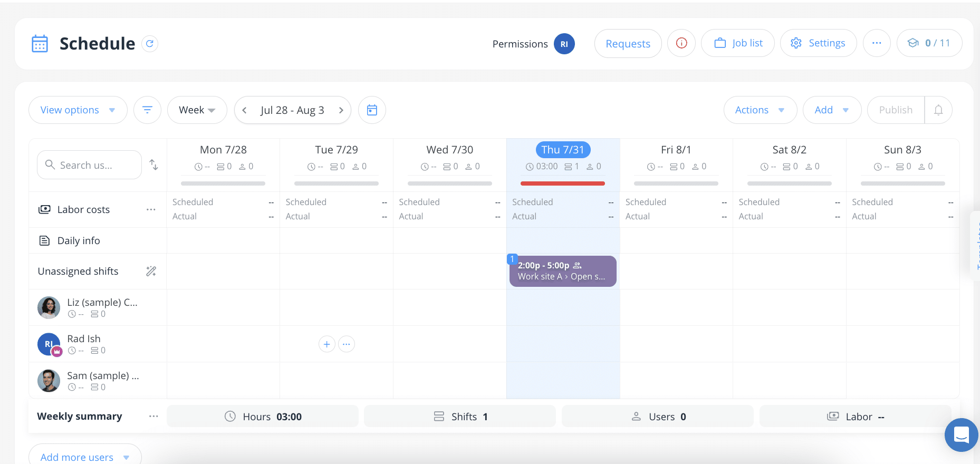This screenshot has width=980, height=464.
Task: Click Sam (sample) user avatar
Action: pyautogui.click(x=49, y=381)
